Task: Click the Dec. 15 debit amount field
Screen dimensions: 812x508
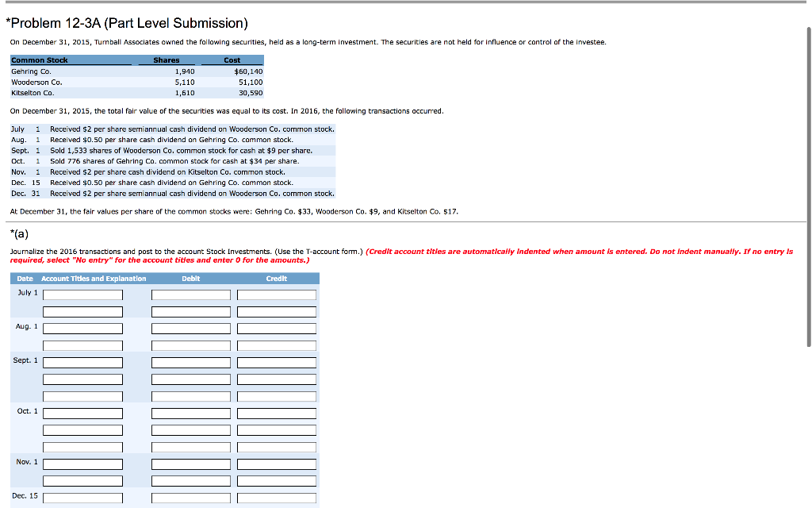Action: (190, 498)
